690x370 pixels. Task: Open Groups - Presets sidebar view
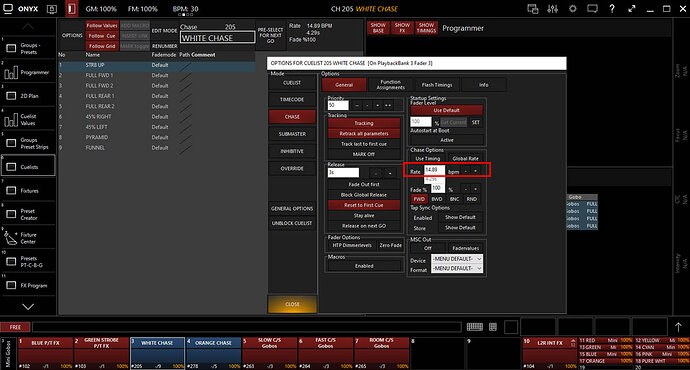click(x=28, y=48)
